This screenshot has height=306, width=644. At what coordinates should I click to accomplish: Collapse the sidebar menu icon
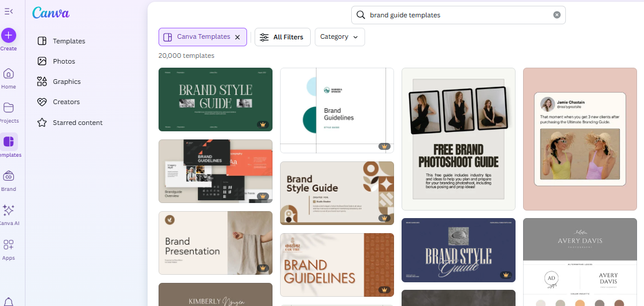point(9,12)
